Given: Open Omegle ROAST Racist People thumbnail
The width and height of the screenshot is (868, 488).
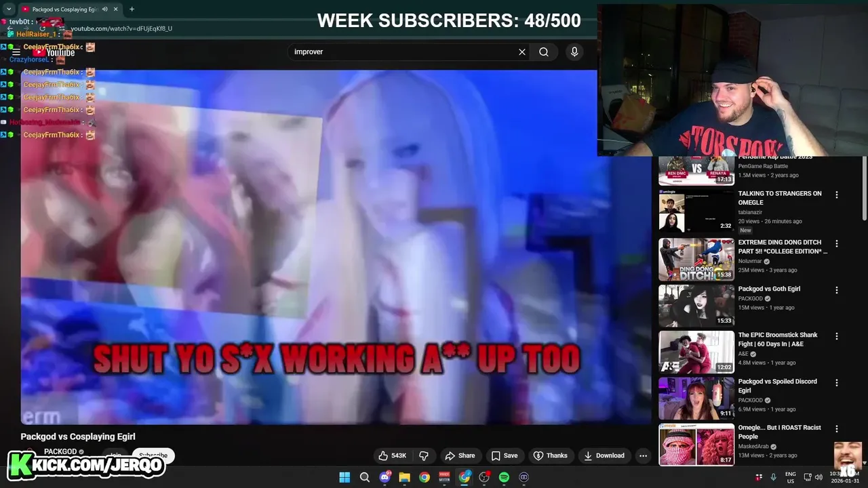Looking at the screenshot, I should pos(696,445).
